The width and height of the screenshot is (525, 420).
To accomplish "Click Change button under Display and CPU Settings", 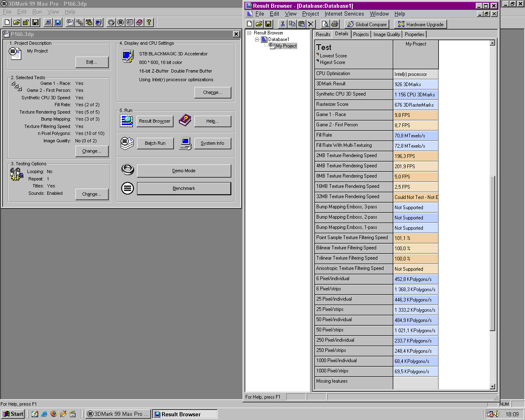I will [x=212, y=92].
